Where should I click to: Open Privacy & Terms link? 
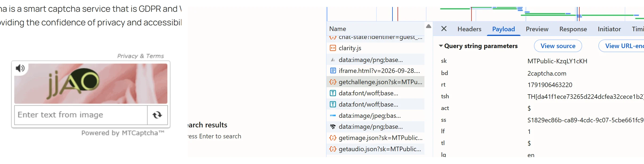141,56
